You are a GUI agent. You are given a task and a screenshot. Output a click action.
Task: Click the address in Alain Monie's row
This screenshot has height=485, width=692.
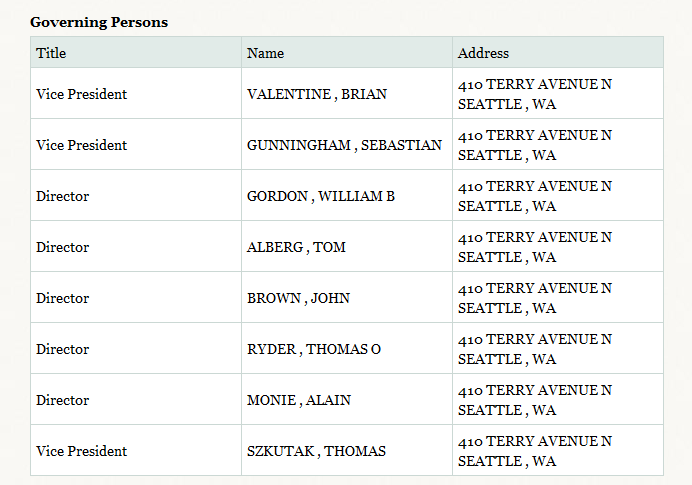(535, 400)
